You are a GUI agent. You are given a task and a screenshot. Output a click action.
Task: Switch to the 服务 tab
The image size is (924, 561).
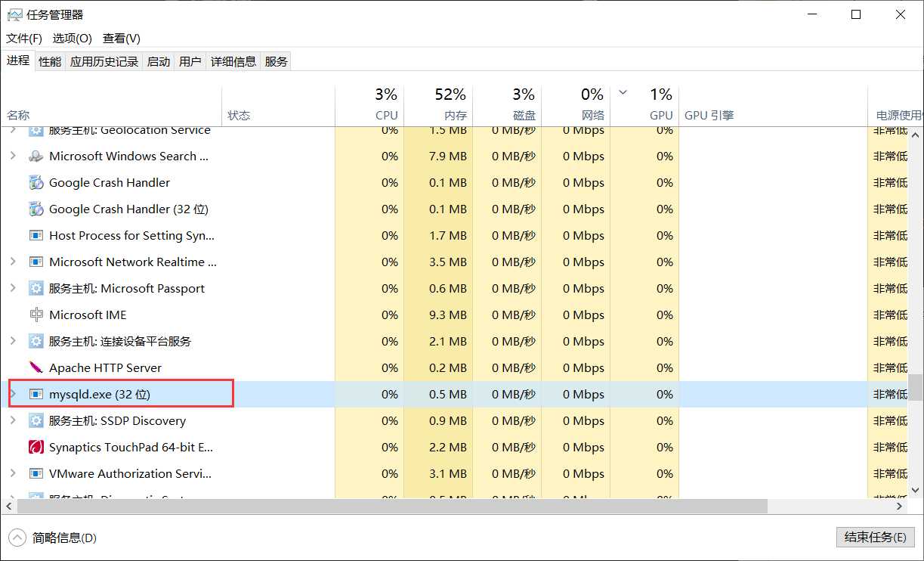277,62
